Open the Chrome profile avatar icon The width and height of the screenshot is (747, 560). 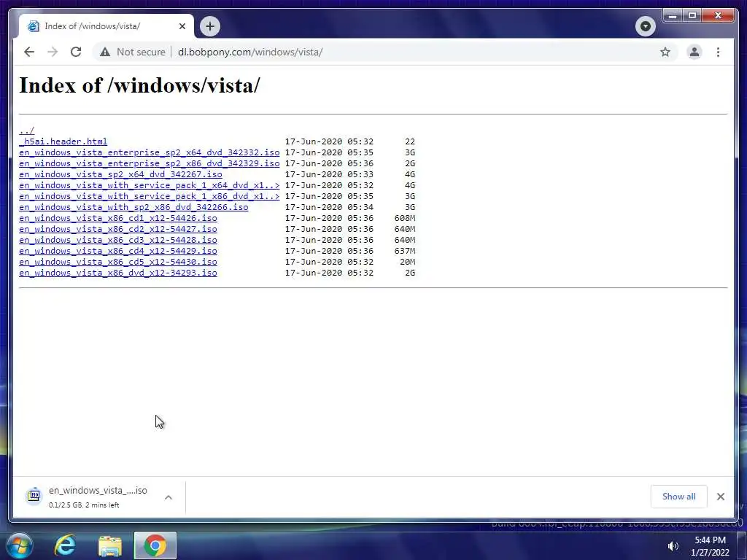[x=694, y=52]
